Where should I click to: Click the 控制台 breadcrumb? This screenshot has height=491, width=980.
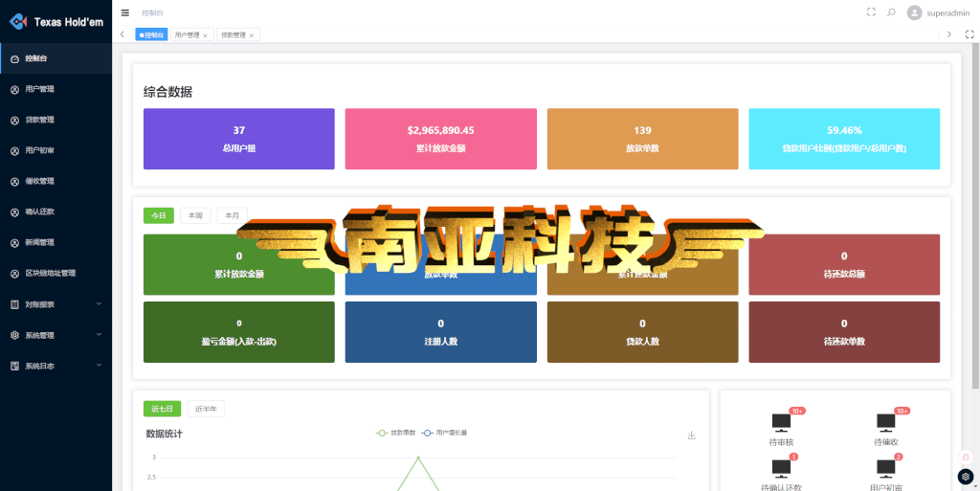tap(152, 12)
